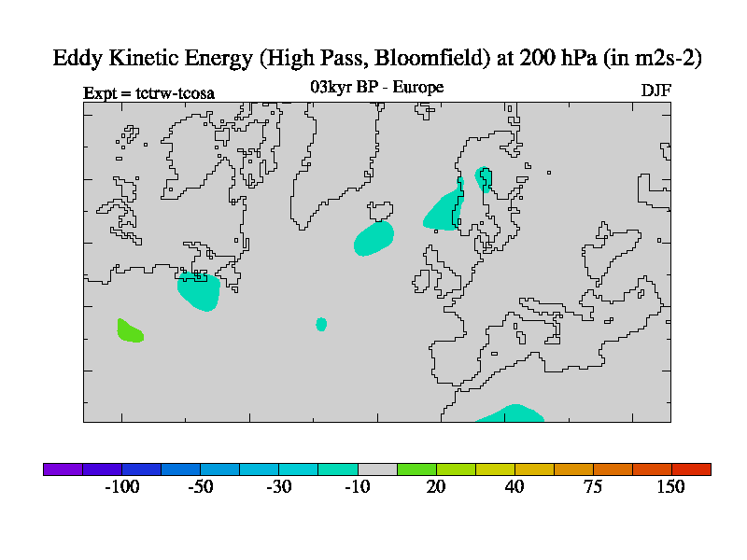Click the "75" colorbar label
Viewport: 747px width, 560px height.
point(593,487)
